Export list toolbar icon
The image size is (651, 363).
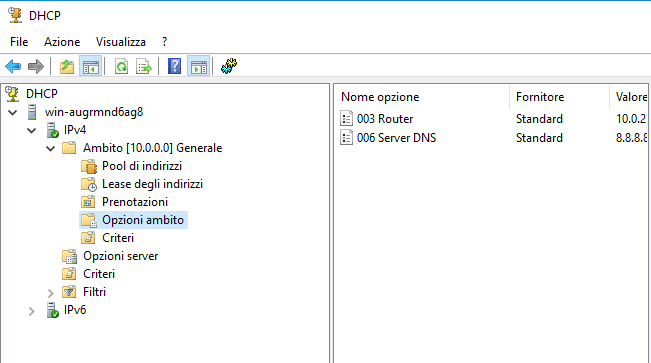144,66
